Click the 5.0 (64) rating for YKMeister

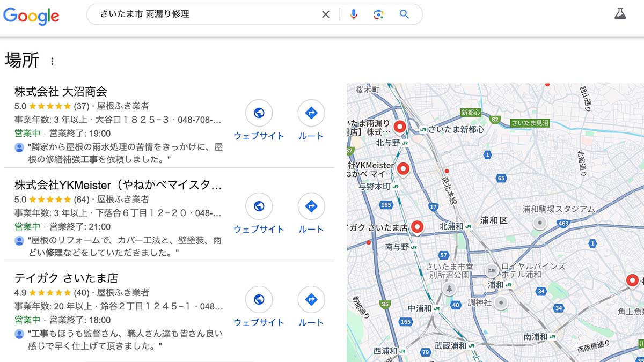click(52, 199)
